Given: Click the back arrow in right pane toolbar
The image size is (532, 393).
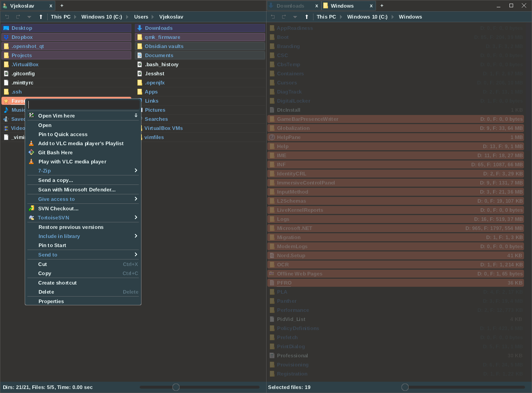Looking at the screenshot, I should (x=273, y=17).
